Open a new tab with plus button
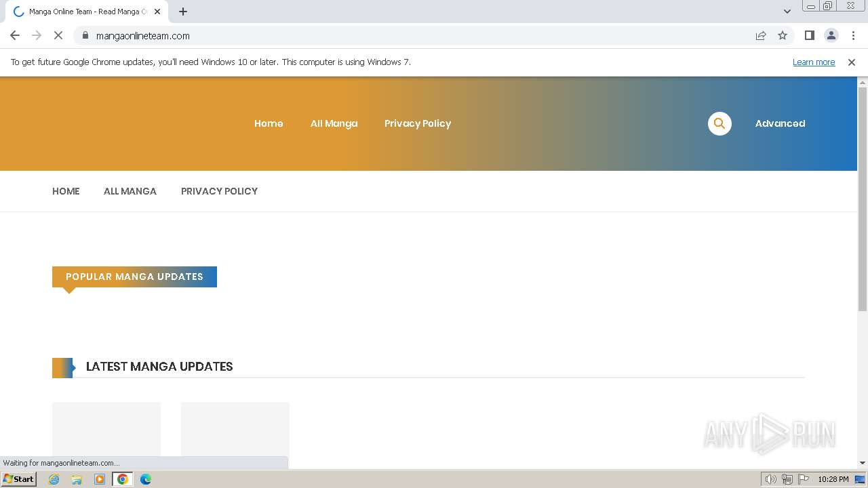 183,12
